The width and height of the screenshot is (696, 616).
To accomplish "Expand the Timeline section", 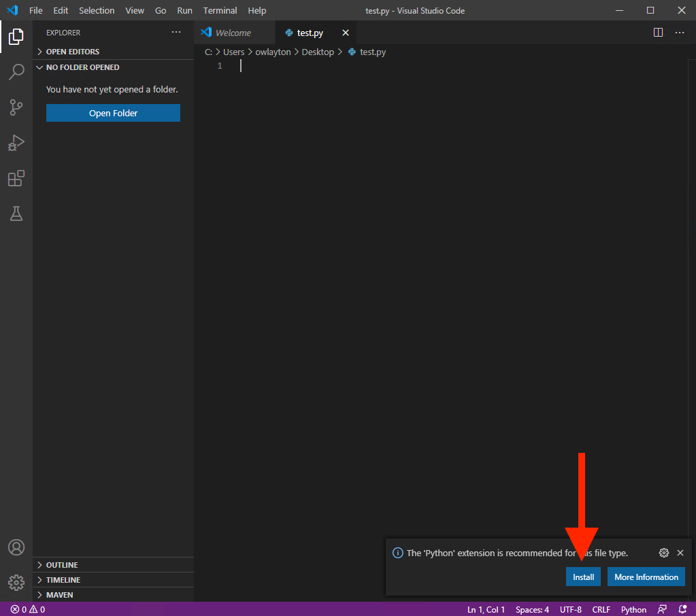I will coord(113,580).
